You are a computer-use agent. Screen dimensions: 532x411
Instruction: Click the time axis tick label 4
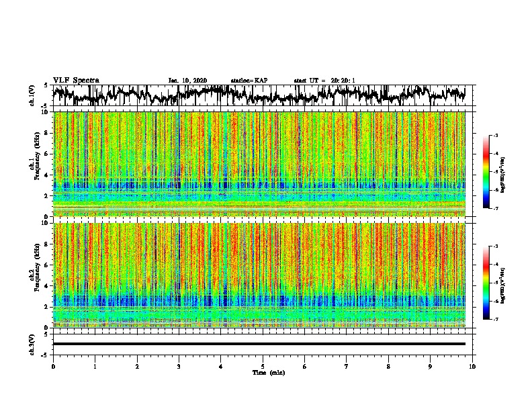(x=221, y=367)
